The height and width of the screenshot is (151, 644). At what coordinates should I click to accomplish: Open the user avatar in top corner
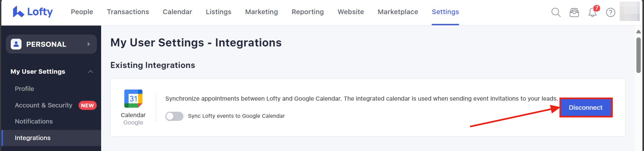tap(629, 11)
